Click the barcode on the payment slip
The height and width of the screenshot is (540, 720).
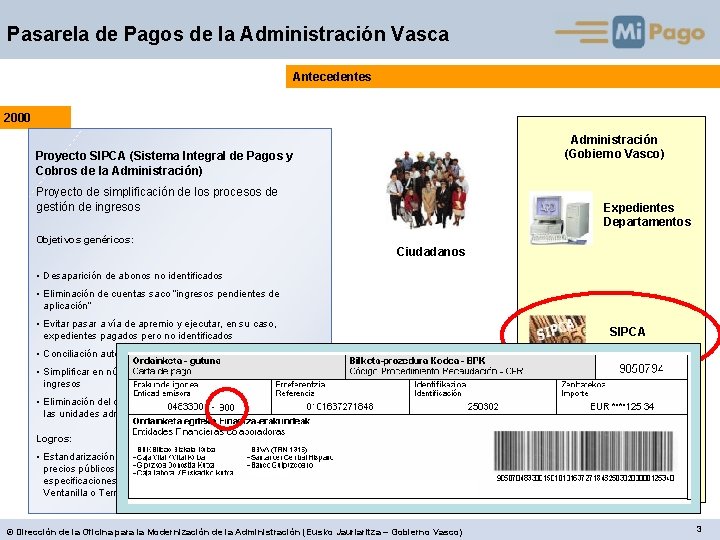[x=584, y=450]
